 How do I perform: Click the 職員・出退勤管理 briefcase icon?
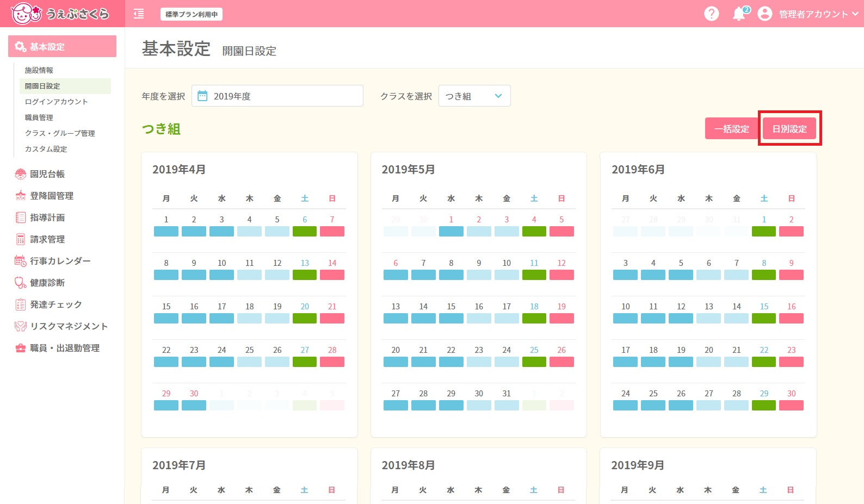click(21, 348)
